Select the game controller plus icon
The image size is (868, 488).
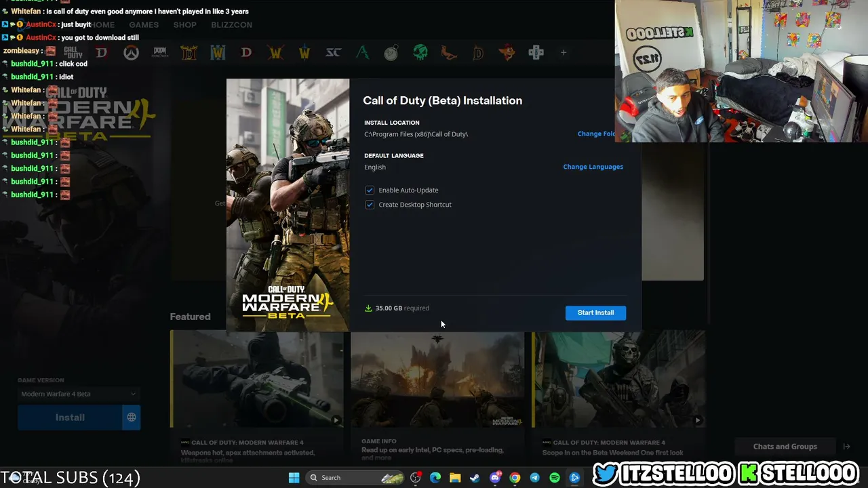[x=536, y=53]
